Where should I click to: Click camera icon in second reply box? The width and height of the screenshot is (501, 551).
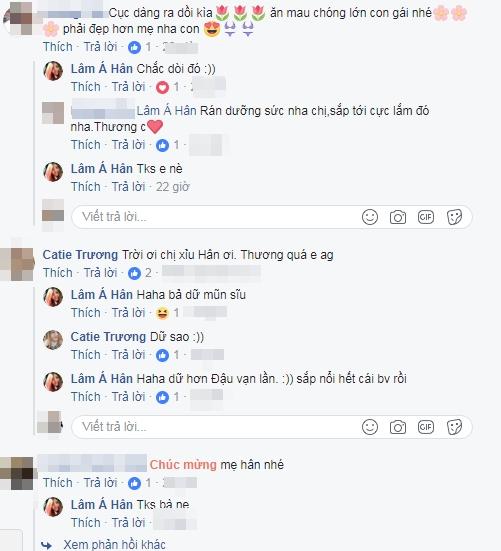tap(398, 427)
